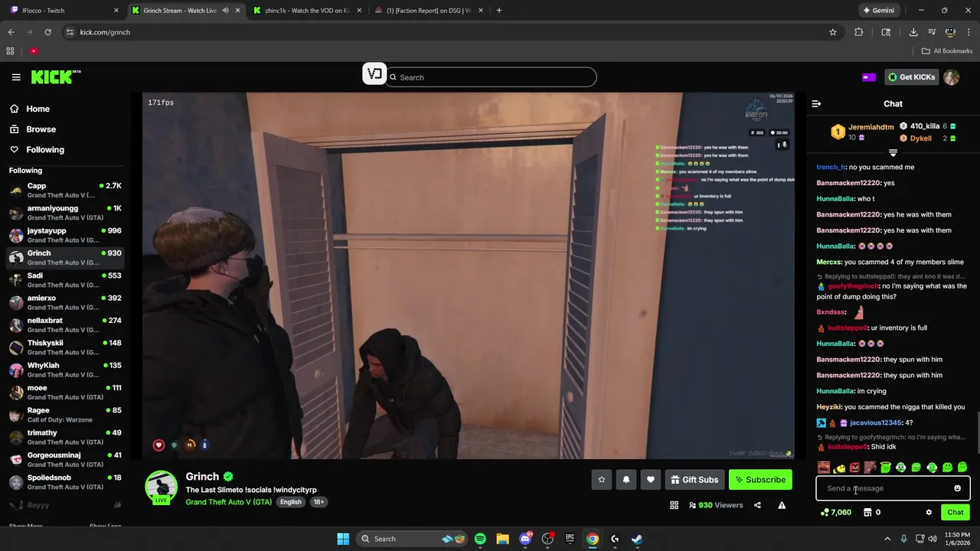The height and width of the screenshot is (551, 980).
Task: Open Chrome downloads icon
Action: [913, 32]
